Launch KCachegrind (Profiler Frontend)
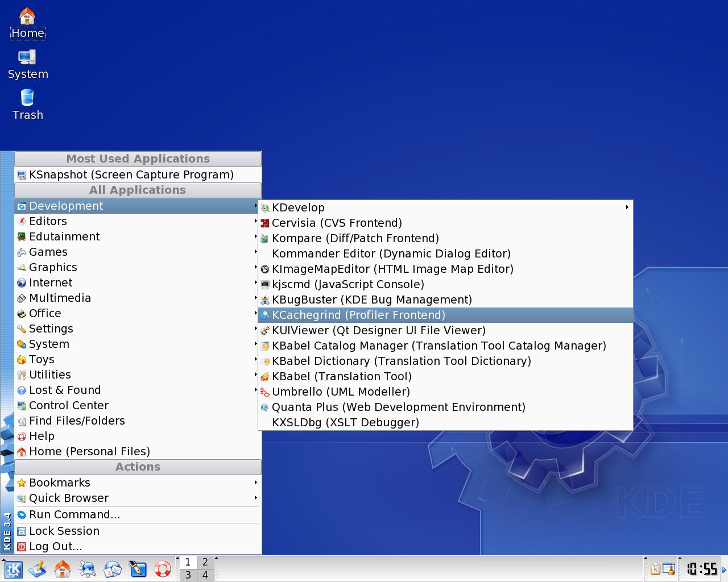Screen dimensions: 728x582 pos(445,315)
